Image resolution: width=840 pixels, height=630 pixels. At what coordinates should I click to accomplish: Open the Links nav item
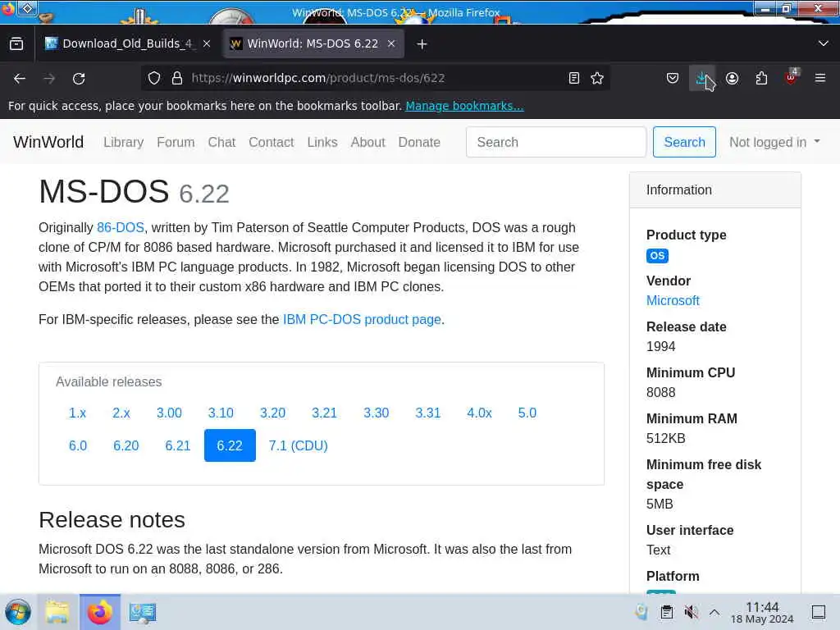(x=322, y=143)
